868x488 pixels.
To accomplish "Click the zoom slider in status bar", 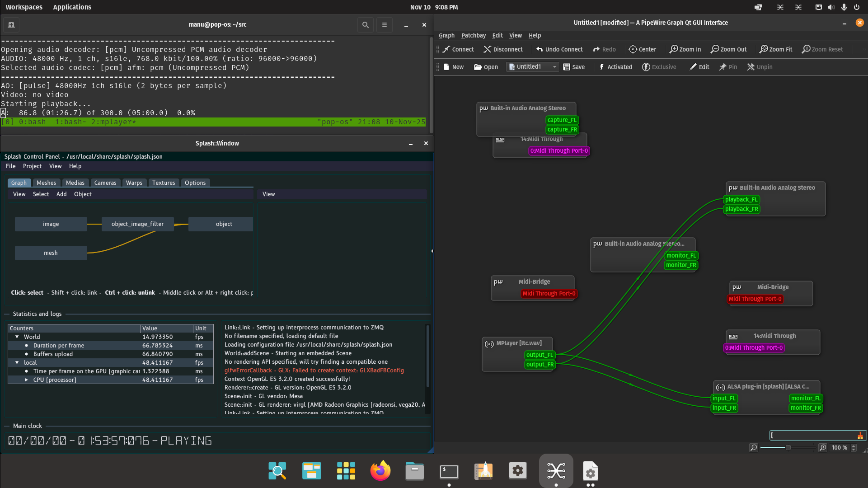I will 788,447.
